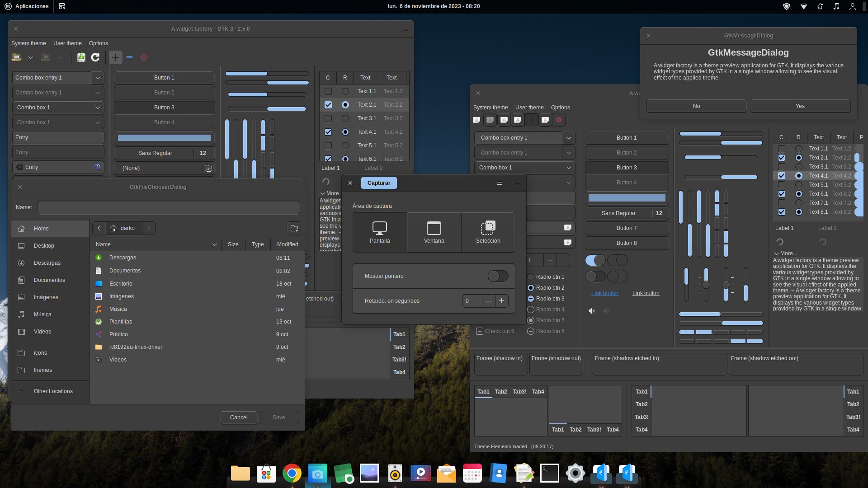
Task: Launch the Terminal from the dock
Action: 550,473
